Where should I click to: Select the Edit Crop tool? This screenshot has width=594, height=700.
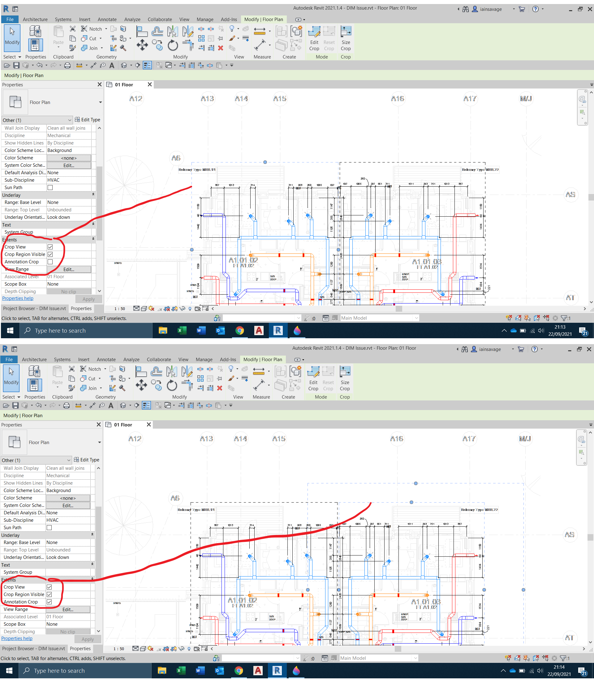(314, 37)
